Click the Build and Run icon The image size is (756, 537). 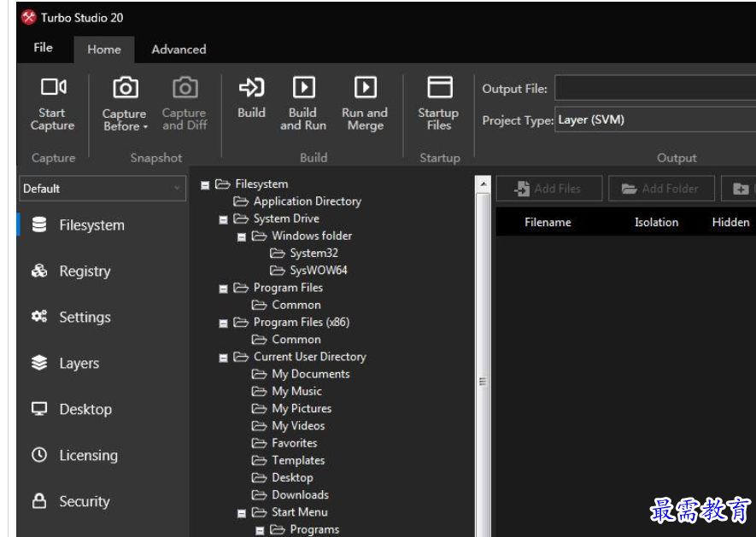[304, 87]
